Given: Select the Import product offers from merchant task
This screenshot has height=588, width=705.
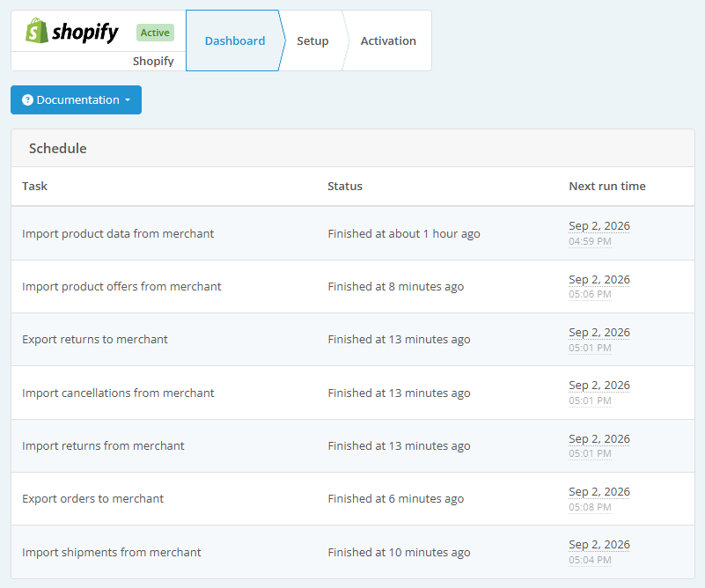Looking at the screenshot, I should click(x=121, y=286).
